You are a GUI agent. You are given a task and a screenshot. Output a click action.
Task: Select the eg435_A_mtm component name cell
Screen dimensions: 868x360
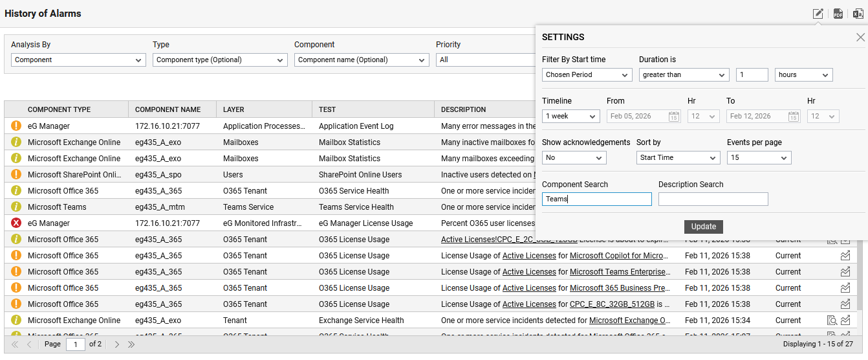coord(158,207)
